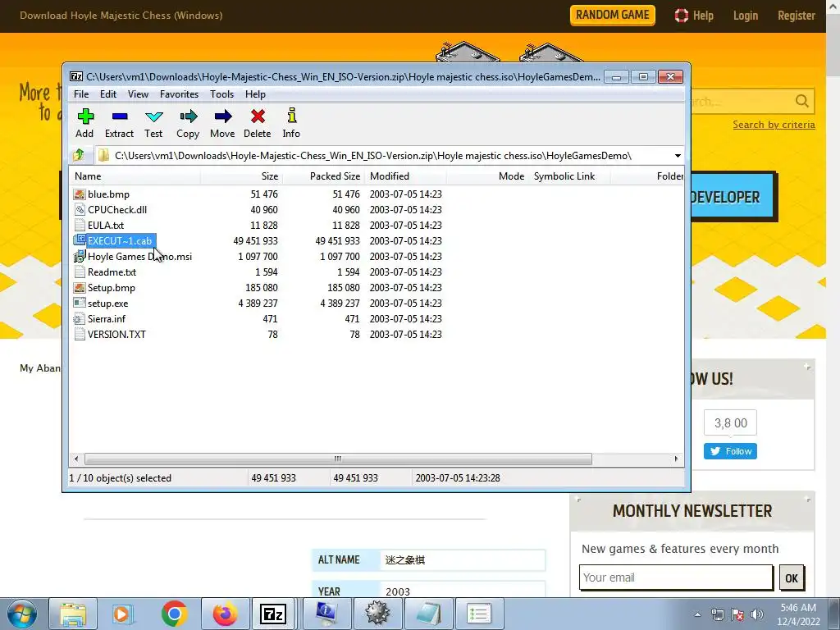
Task: Click the Register link on the website
Action: (x=797, y=16)
